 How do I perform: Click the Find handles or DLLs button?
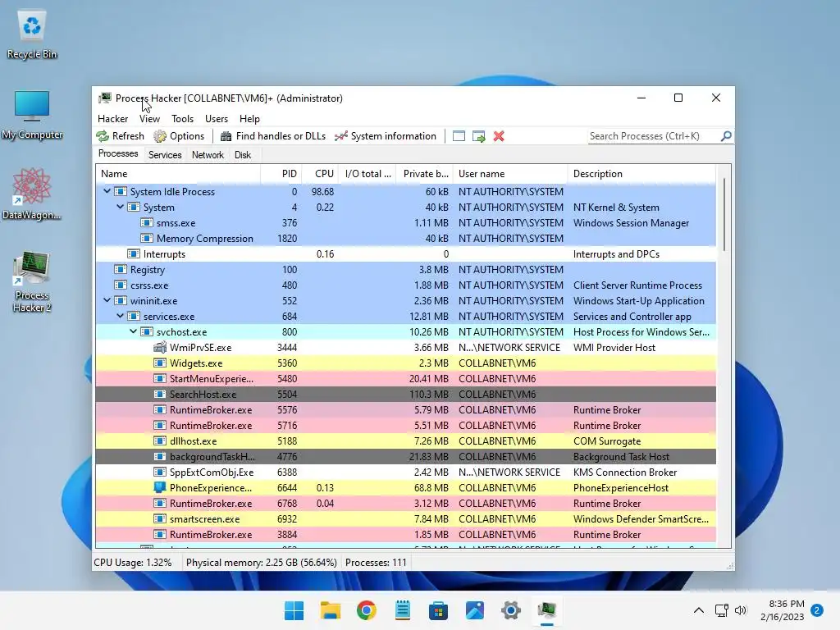[x=273, y=136]
